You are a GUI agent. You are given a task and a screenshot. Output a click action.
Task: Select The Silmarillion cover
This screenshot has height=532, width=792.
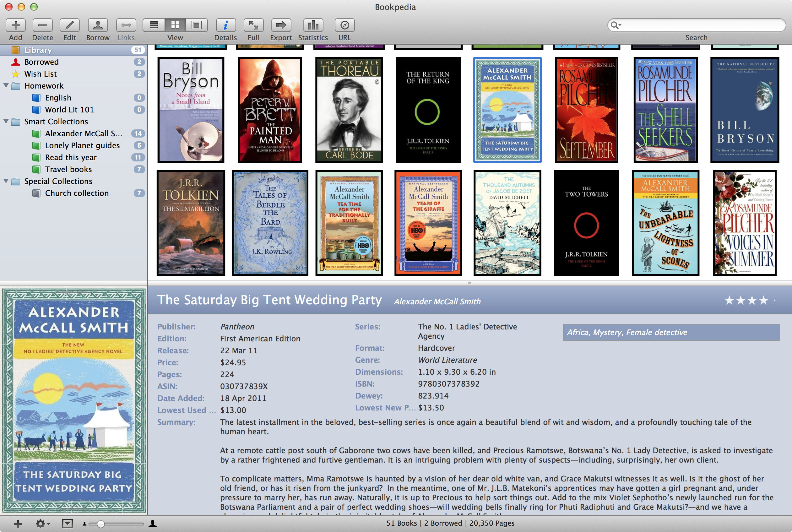point(191,223)
